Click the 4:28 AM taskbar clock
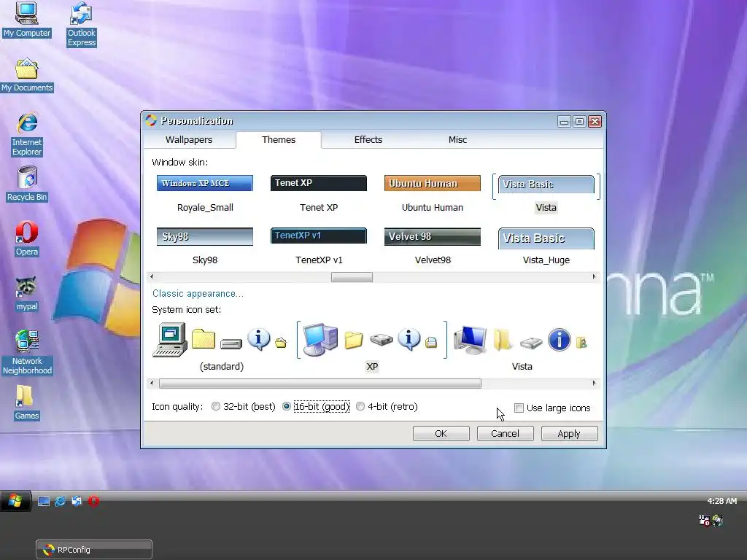Image resolution: width=747 pixels, height=560 pixels. coord(721,500)
